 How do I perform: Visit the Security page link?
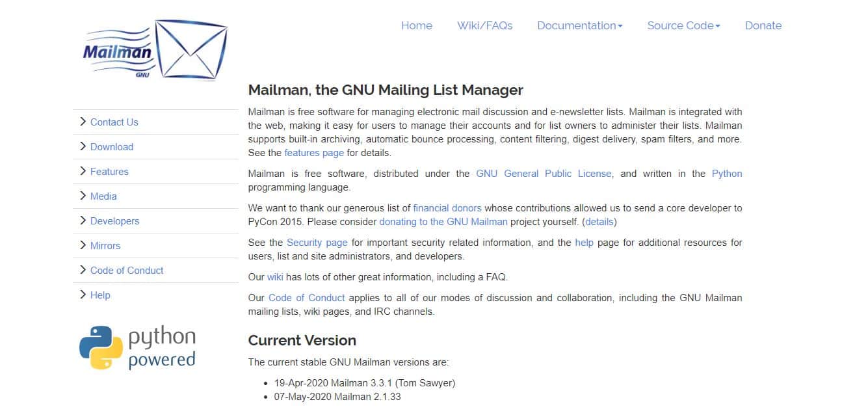coord(317,243)
